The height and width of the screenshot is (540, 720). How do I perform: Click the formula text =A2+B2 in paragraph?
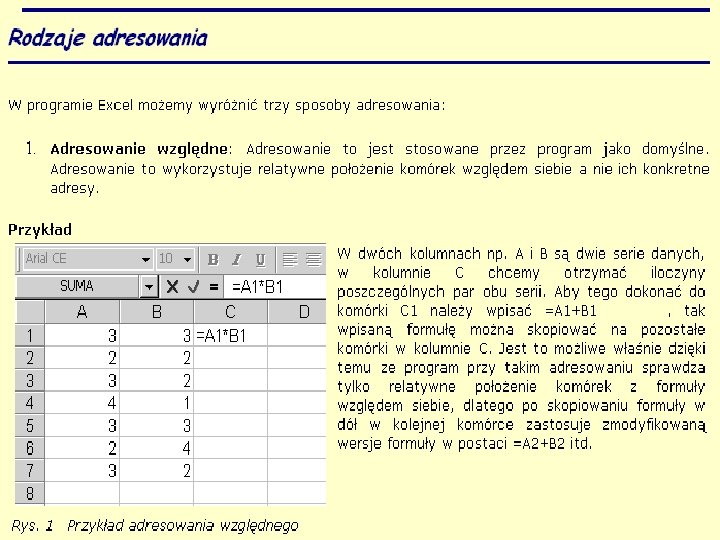click(539, 444)
